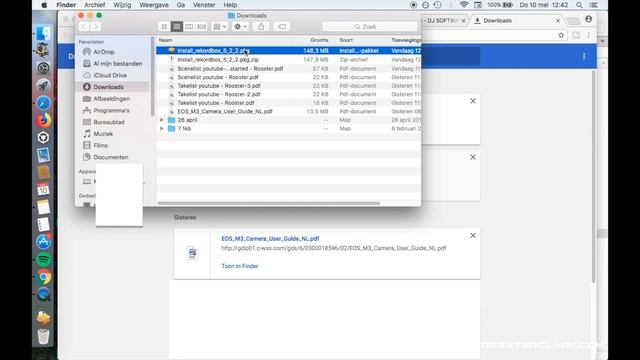Select the 26 april folder row
Screen dimensions: 640x360
point(289,120)
